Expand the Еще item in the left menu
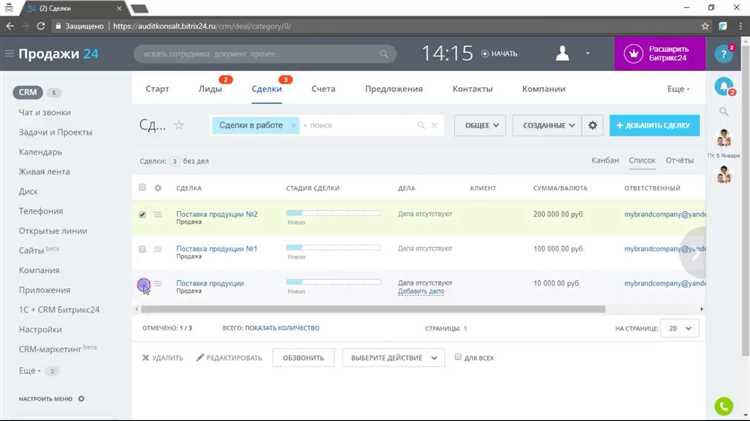 tap(29, 371)
